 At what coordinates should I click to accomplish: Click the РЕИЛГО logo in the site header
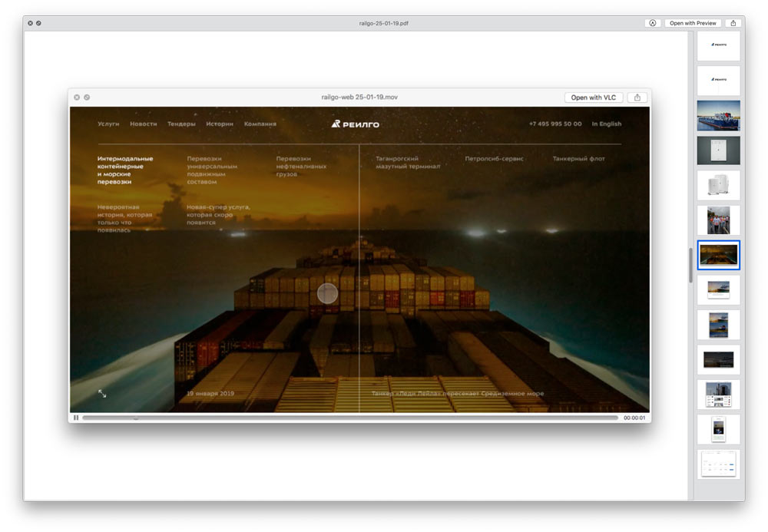(x=356, y=123)
